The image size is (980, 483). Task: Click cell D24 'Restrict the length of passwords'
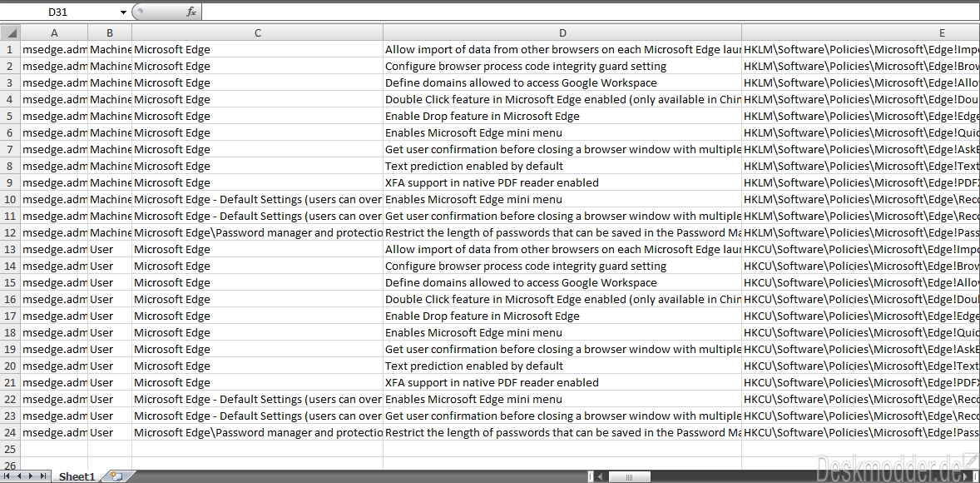click(562, 432)
